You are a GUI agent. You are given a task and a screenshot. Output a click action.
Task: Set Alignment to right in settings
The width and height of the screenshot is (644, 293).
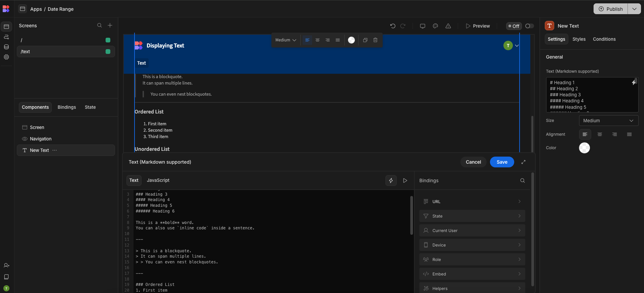(614, 134)
